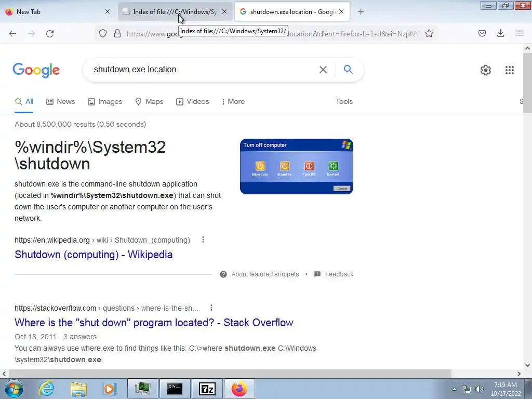532x399 pixels.
Task: Close the Index of file tab
Action: click(x=224, y=11)
